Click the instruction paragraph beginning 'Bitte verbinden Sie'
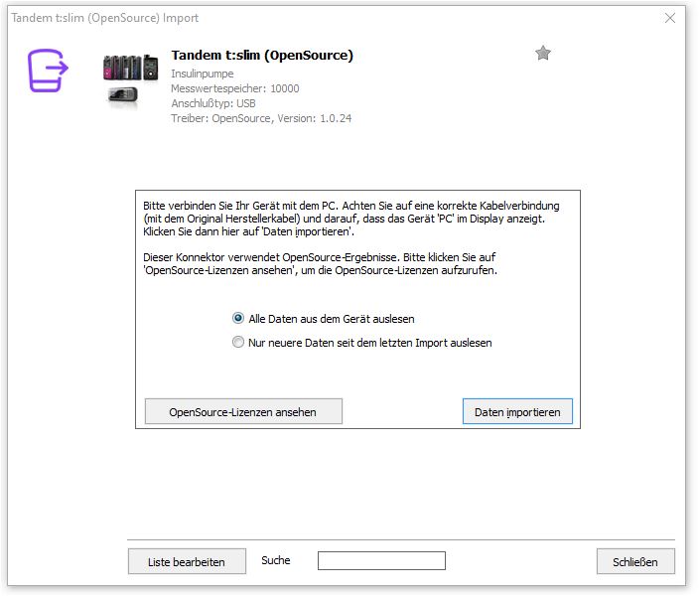This screenshot has width=700, height=596. pos(350,219)
